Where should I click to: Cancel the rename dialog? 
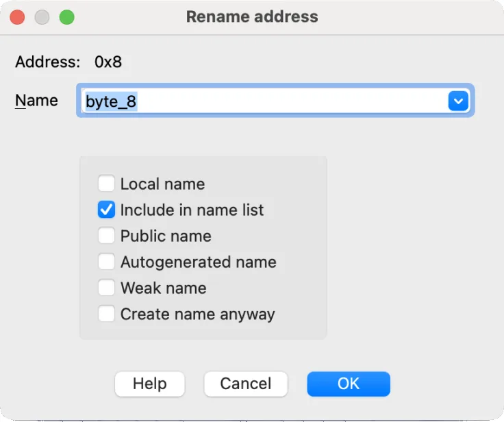click(x=246, y=384)
